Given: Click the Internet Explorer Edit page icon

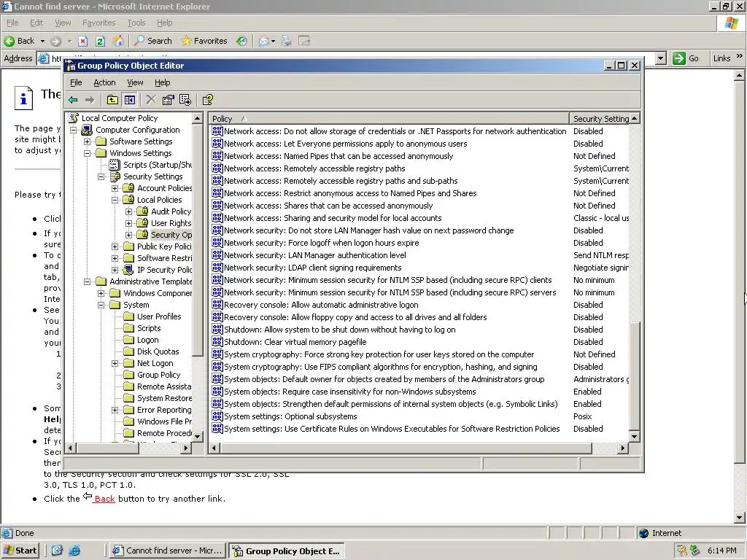Looking at the screenshot, I should click(304, 41).
